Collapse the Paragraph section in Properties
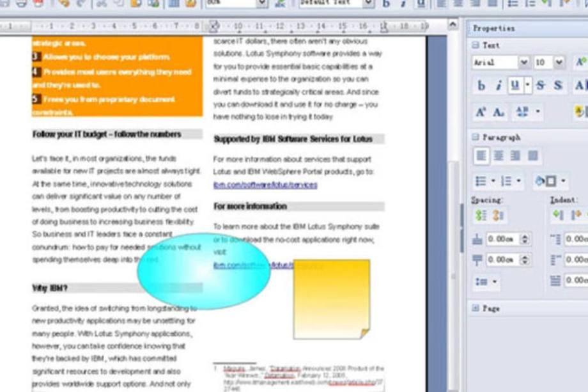588x392 pixels. pos(476,137)
